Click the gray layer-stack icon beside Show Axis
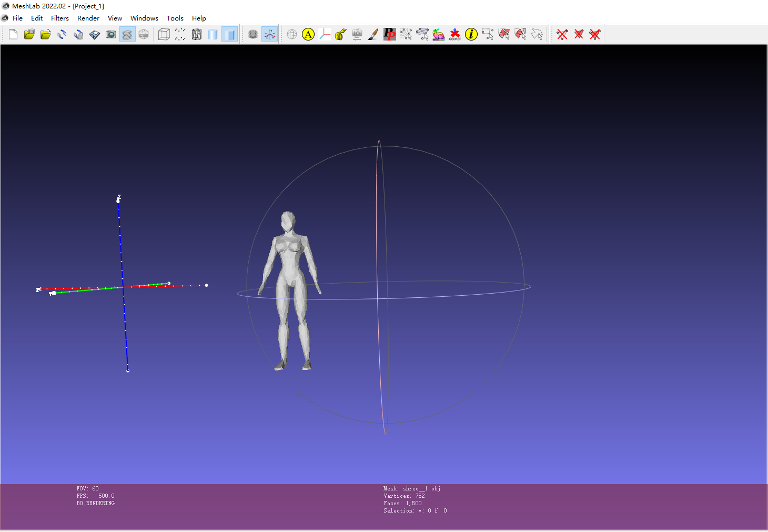 (253, 35)
